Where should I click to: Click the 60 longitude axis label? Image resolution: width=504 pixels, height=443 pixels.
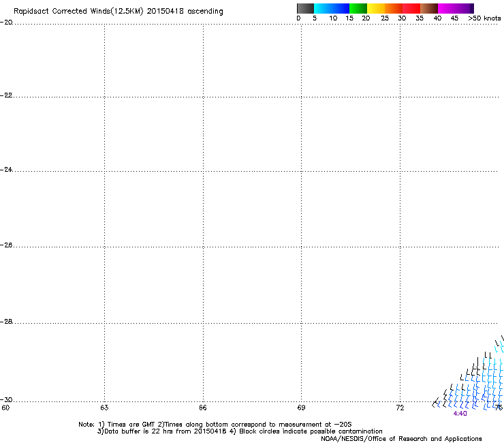pyautogui.click(x=5, y=408)
